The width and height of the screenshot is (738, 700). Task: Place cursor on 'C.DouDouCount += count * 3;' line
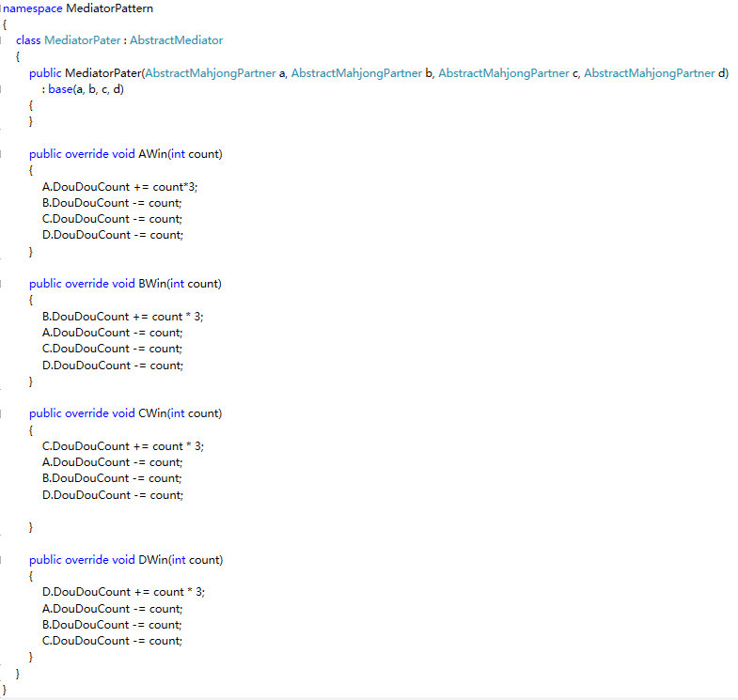pos(123,446)
